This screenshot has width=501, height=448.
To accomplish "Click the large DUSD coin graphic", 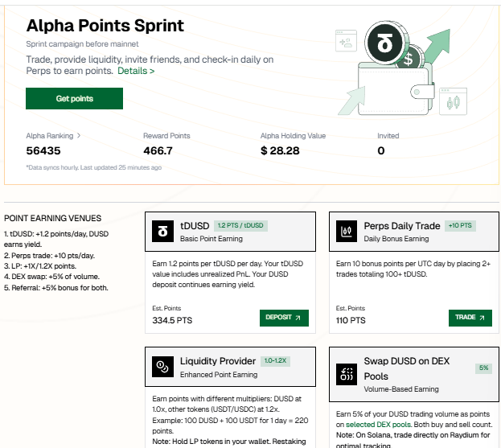I will pos(386,43).
